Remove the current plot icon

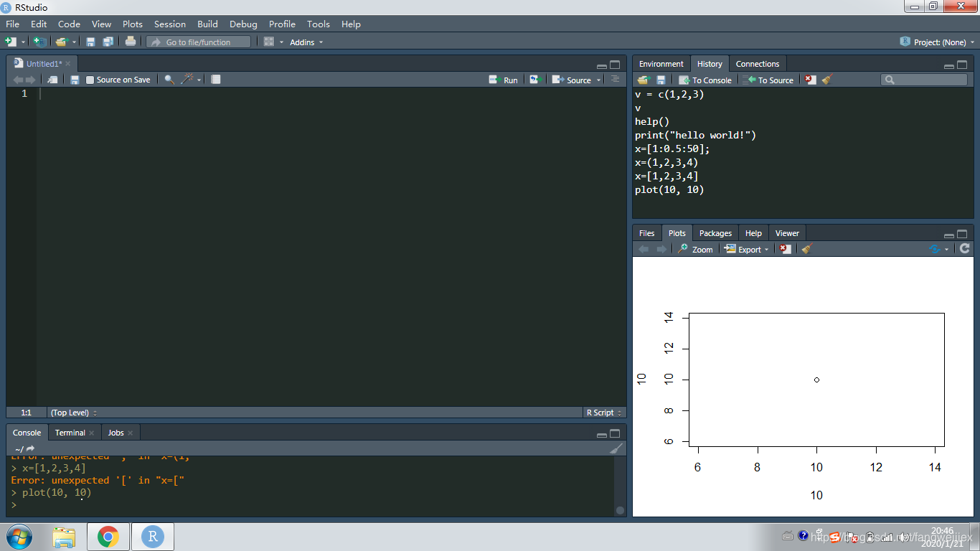pyautogui.click(x=786, y=249)
